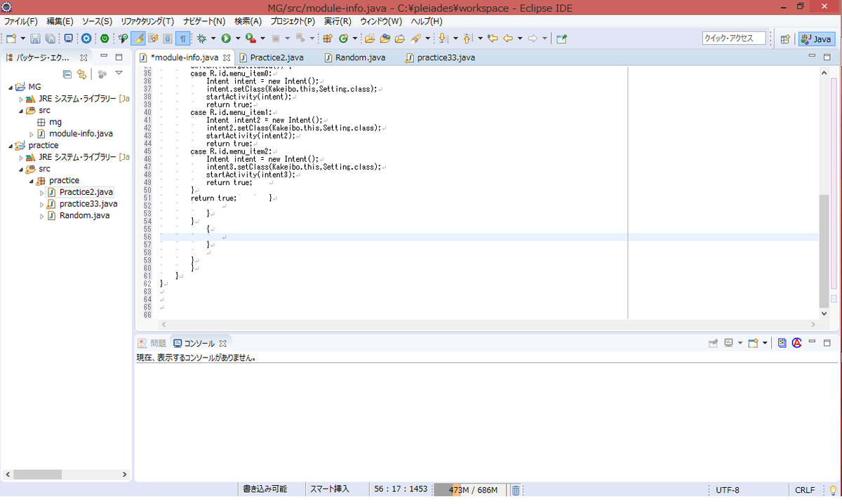Click the Debug bug toolbar icon
This screenshot has width=842, height=504.
(202, 39)
